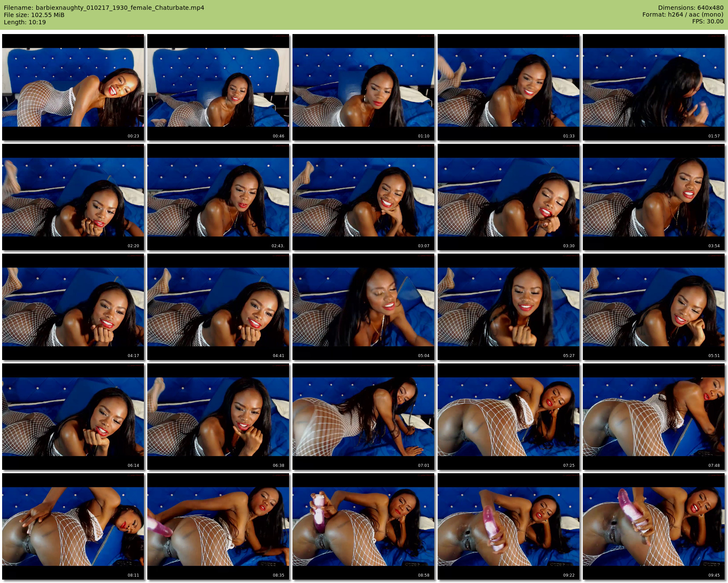Click the 'FPS: 30.00' text
Screen dimensions: 728x583
(708, 21)
